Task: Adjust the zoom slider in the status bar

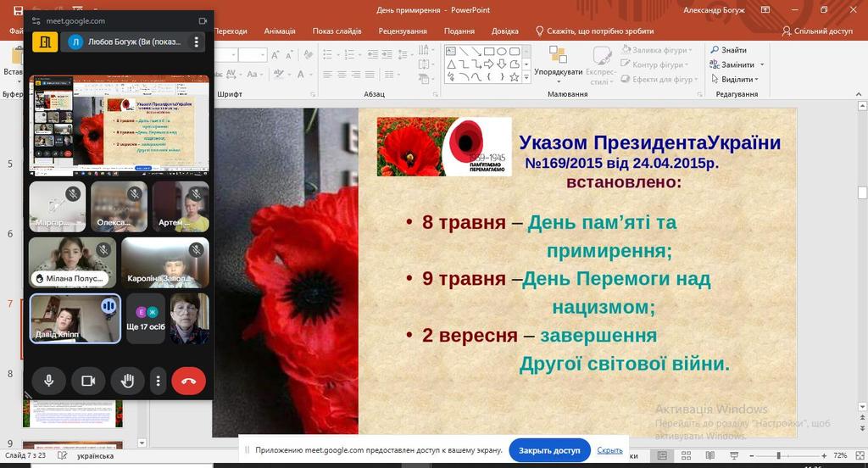Action: point(778,456)
